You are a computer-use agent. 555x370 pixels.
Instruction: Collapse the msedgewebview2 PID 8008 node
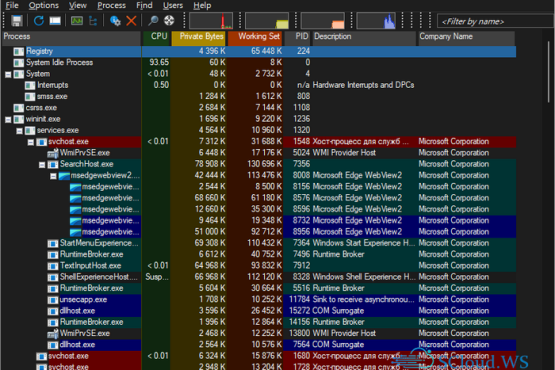(x=53, y=176)
